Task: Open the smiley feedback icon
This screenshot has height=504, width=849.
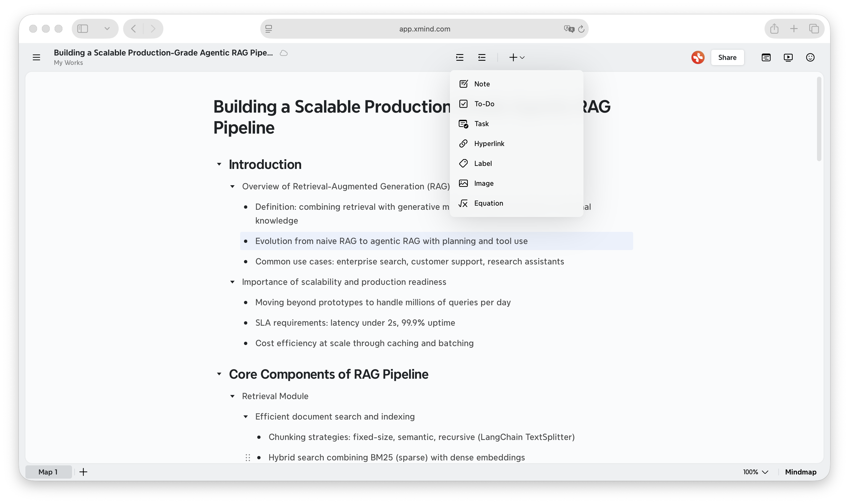Action: click(810, 57)
